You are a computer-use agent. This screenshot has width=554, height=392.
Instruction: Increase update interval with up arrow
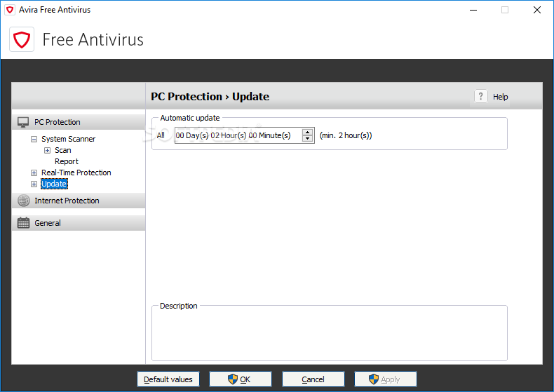[307, 133]
